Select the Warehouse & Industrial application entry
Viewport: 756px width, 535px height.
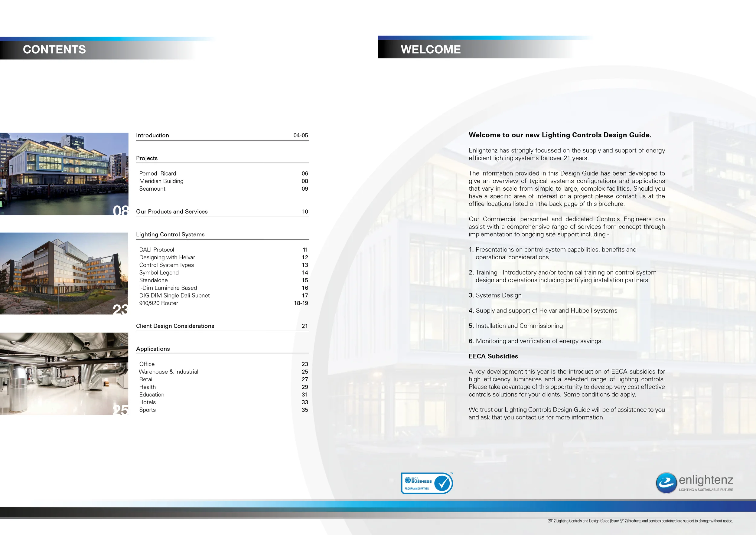168,372
